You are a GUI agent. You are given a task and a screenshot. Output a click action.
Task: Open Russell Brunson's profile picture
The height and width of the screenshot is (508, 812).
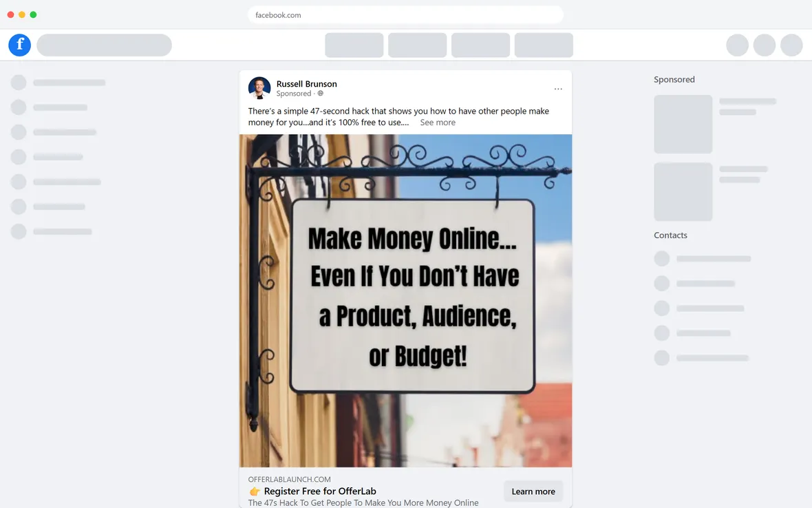(x=259, y=88)
